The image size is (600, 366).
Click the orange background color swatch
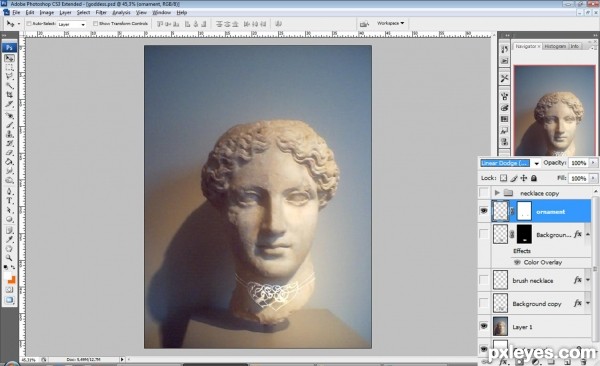(x=11, y=280)
